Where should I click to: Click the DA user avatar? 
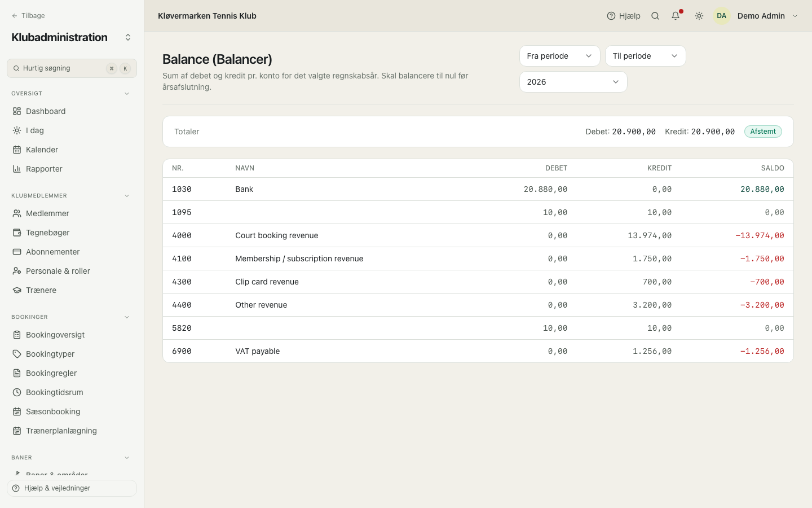click(x=722, y=16)
